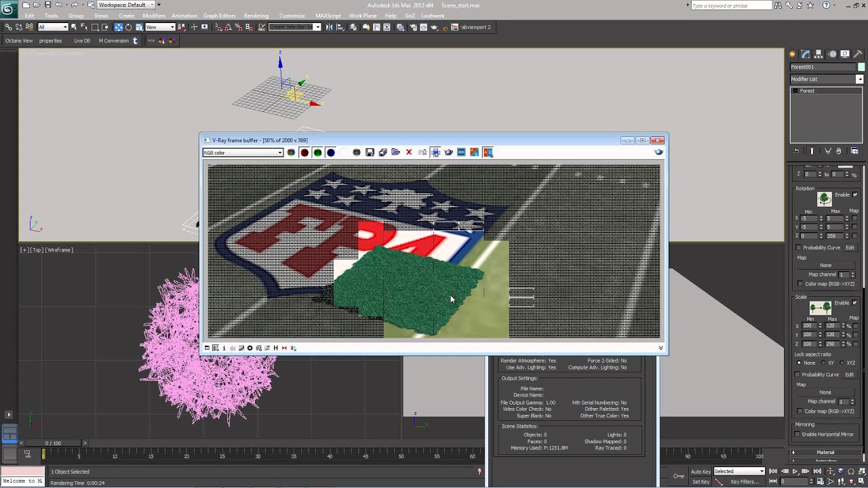Click the H icon in frame buffer bottom bar

[x=275, y=348]
